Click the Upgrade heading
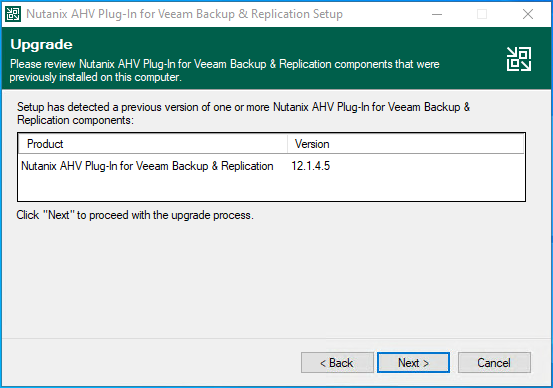Image resolution: width=553 pixels, height=388 pixels. 42,44
